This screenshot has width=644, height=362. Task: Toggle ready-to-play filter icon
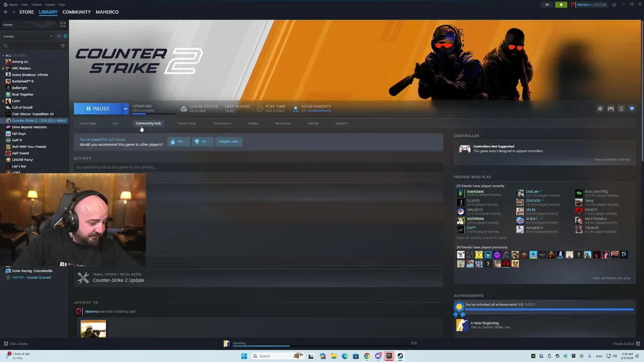click(x=65, y=36)
